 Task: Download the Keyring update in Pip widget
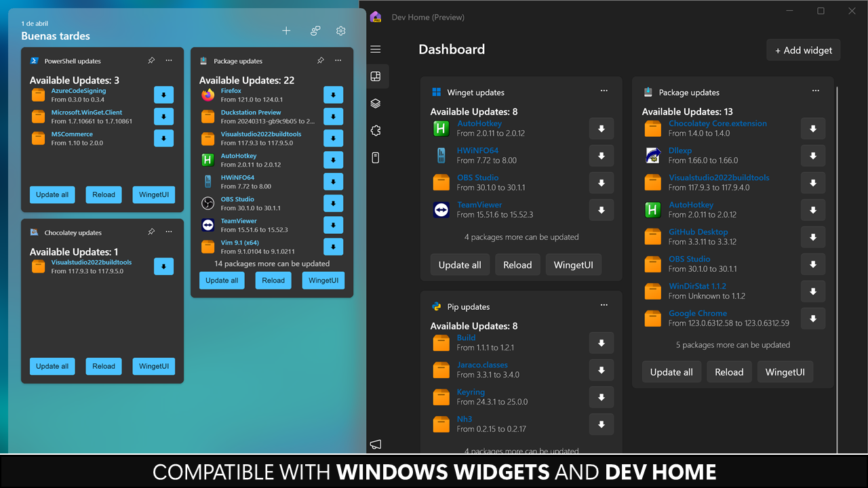point(601,397)
